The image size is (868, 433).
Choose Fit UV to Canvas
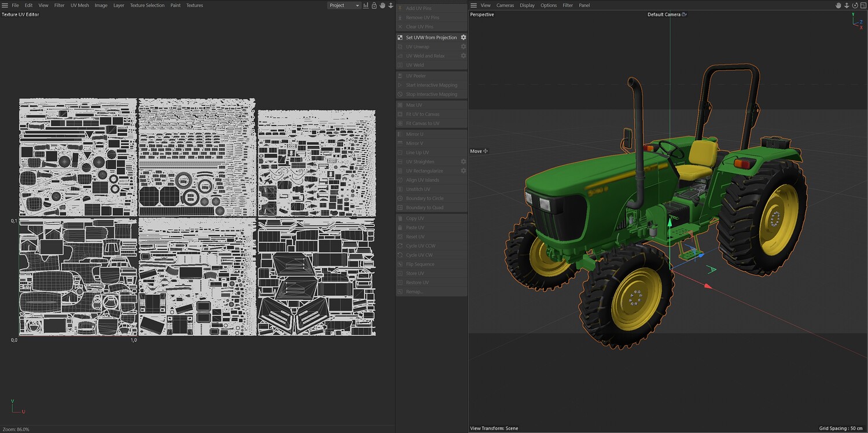click(x=422, y=115)
